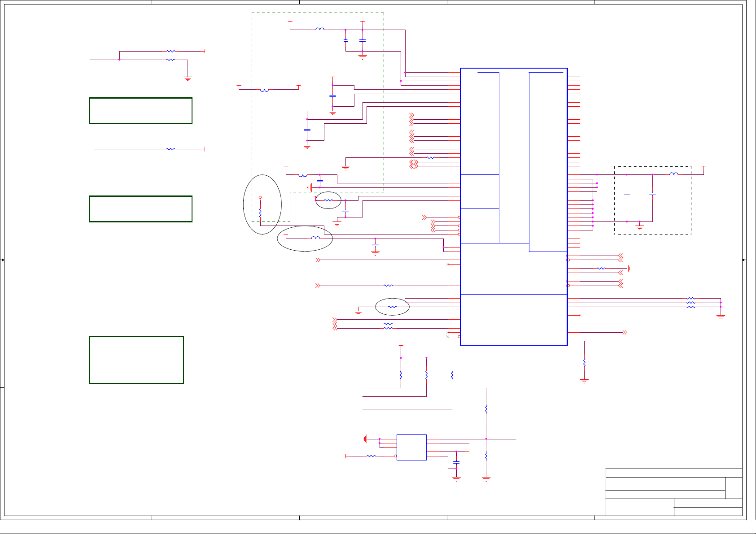Select the vertical resistor inside the tall ellipse
756x534 pixels.
point(260,213)
